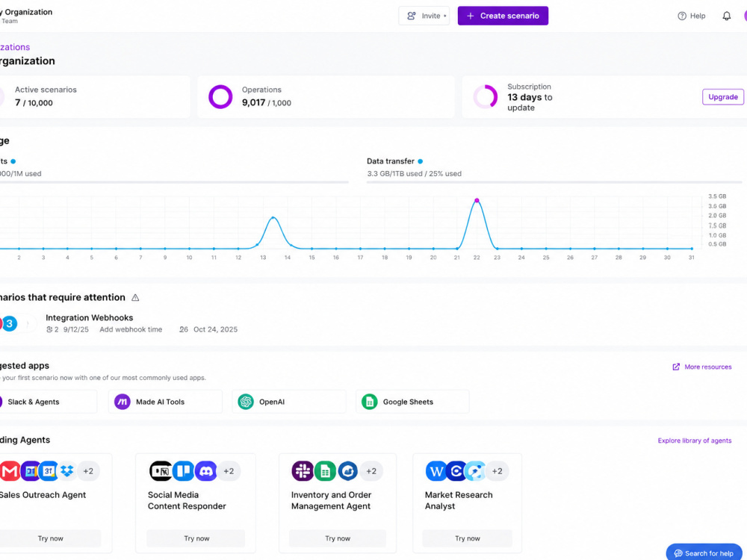Viewport: 747px width, 560px height.
Task: Click the Sheets icon in Inventory Management Agent
Action: tap(325, 471)
